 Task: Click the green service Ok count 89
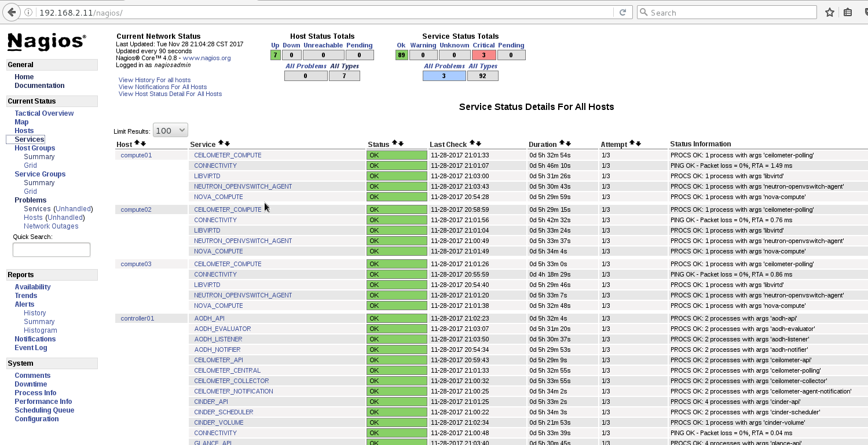pyautogui.click(x=402, y=55)
